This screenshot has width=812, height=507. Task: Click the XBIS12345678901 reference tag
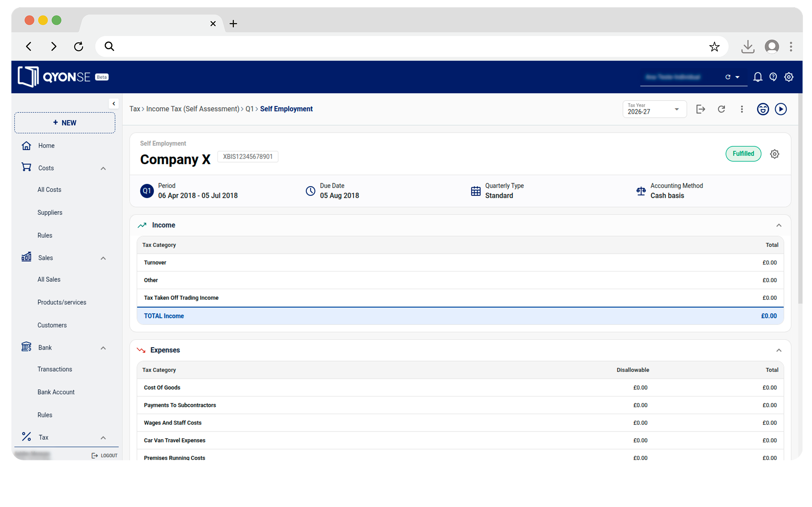[x=247, y=156]
